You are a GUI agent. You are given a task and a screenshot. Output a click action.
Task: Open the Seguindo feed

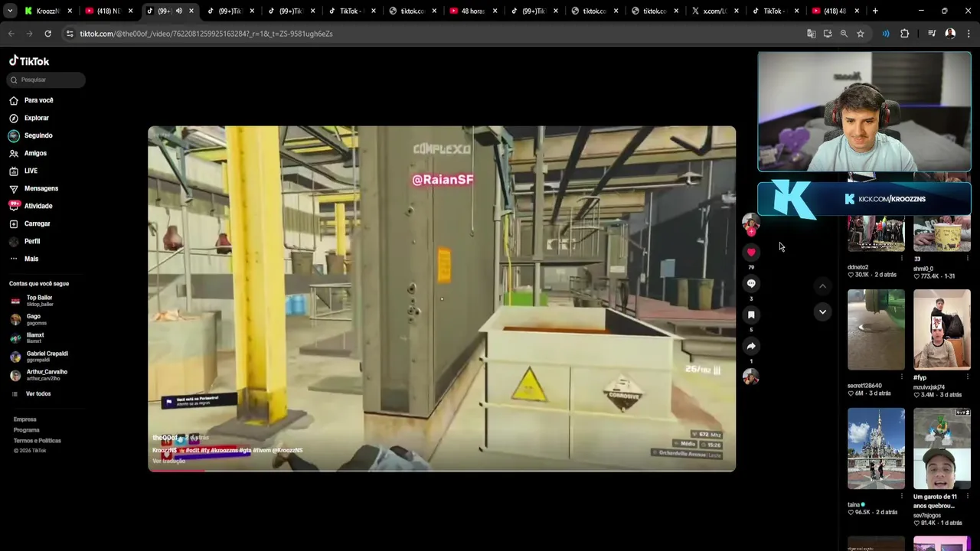(x=31, y=135)
